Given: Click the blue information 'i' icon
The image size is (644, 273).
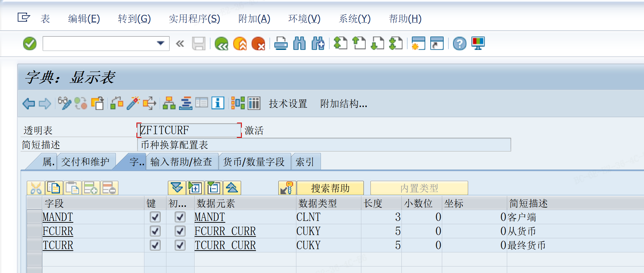Looking at the screenshot, I should 218,103.
